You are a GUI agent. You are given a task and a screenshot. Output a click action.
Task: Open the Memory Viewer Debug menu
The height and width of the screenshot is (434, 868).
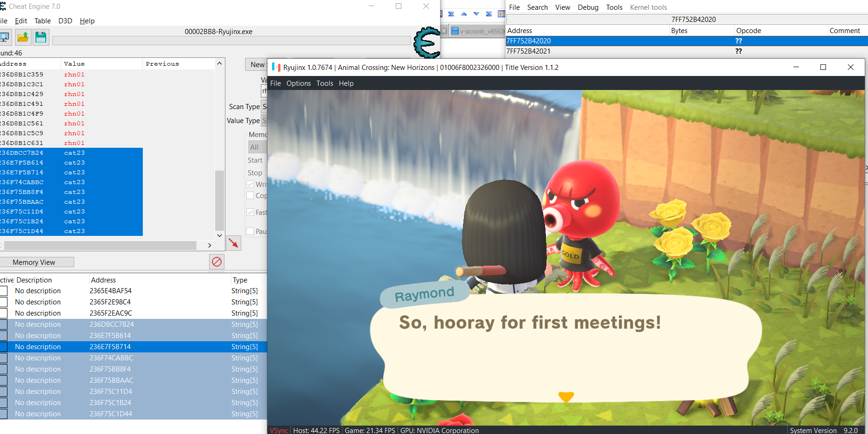588,7
